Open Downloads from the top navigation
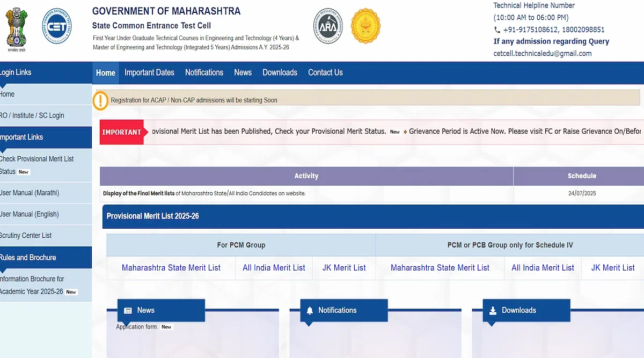644x358 pixels. click(280, 72)
